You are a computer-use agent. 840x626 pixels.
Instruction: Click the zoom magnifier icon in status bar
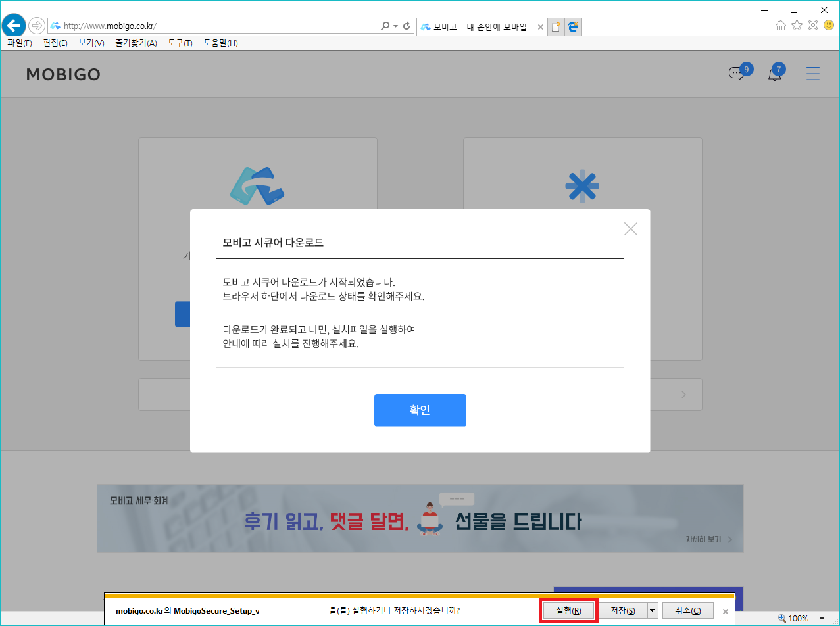[x=782, y=618]
